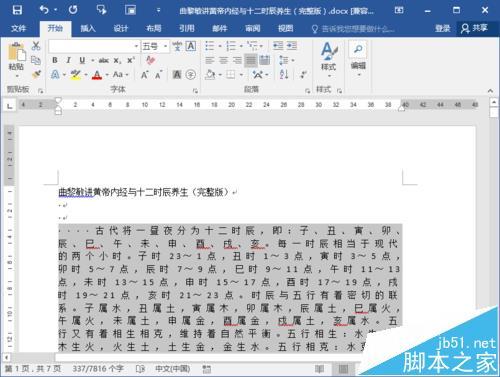Increase font size with grow icon
This screenshot has height=377, width=500.
click(x=144, y=74)
